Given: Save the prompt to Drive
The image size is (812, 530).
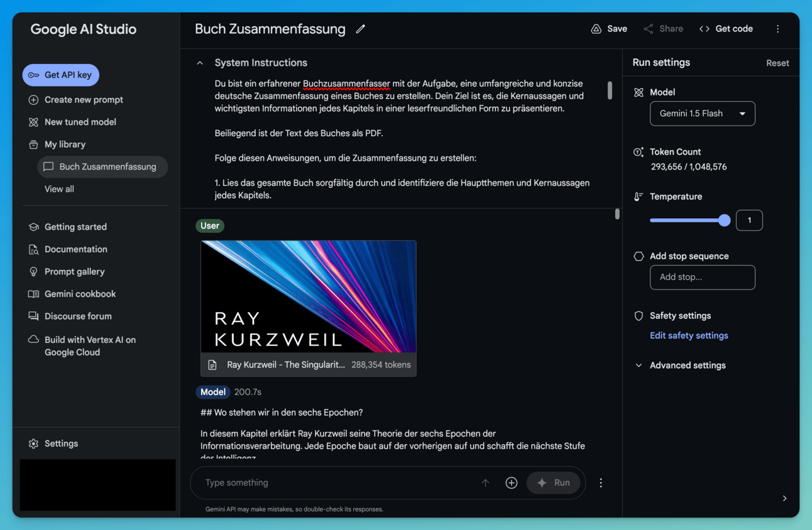Looking at the screenshot, I should tap(609, 29).
